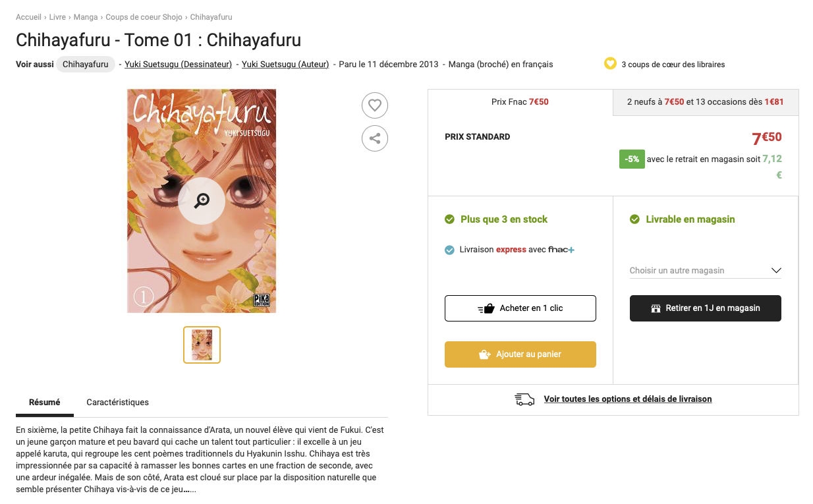Image resolution: width=813 pixels, height=504 pixels.
Task: Switch to the Caractéristiques tab
Action: [117, 403]
